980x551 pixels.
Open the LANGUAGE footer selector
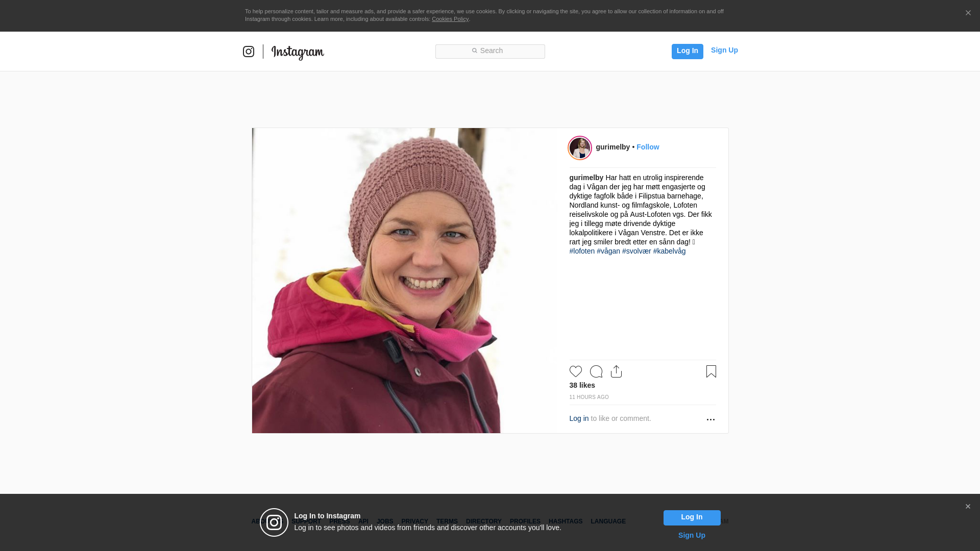(608, 521)
